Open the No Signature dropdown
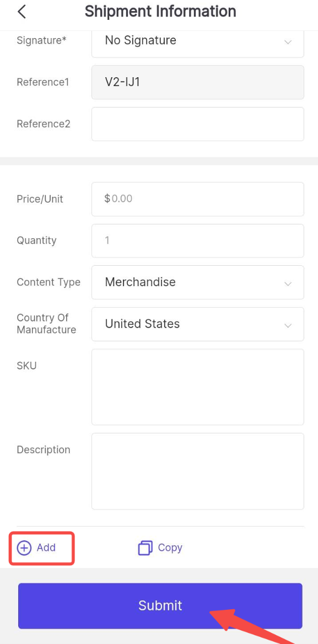 pyautogui.click(x=198, y=41)
